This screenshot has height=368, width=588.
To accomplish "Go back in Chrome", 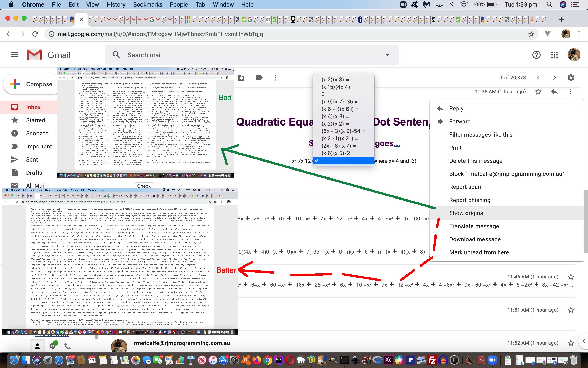I will [9, 34].
